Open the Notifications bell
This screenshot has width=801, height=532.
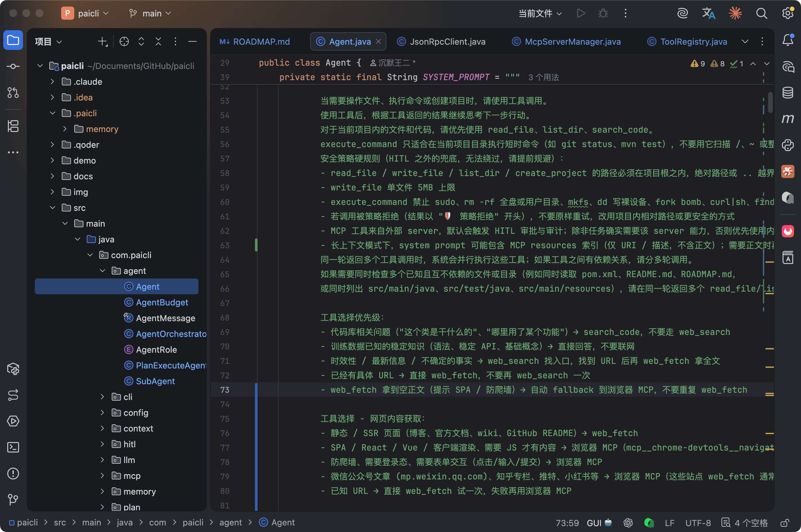788,40
